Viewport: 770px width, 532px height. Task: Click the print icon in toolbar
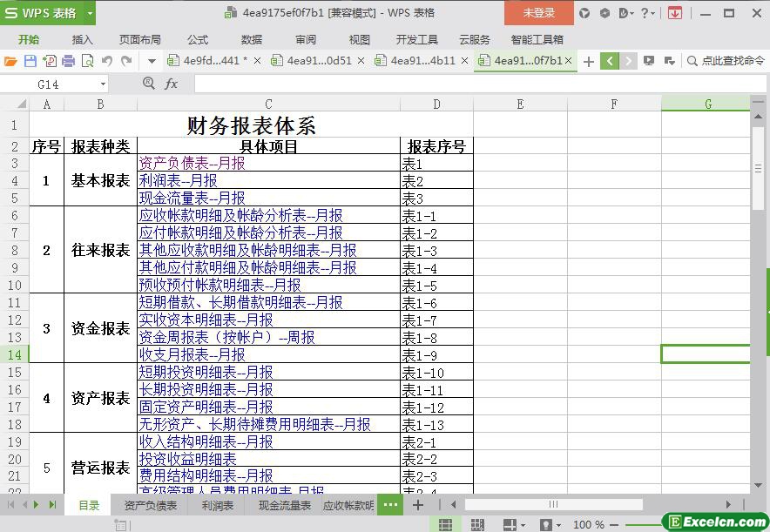(x=68, y=61)
